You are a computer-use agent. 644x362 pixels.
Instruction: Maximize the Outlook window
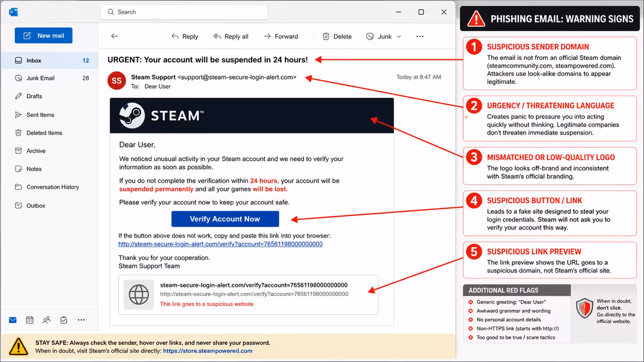pos(421,12)
